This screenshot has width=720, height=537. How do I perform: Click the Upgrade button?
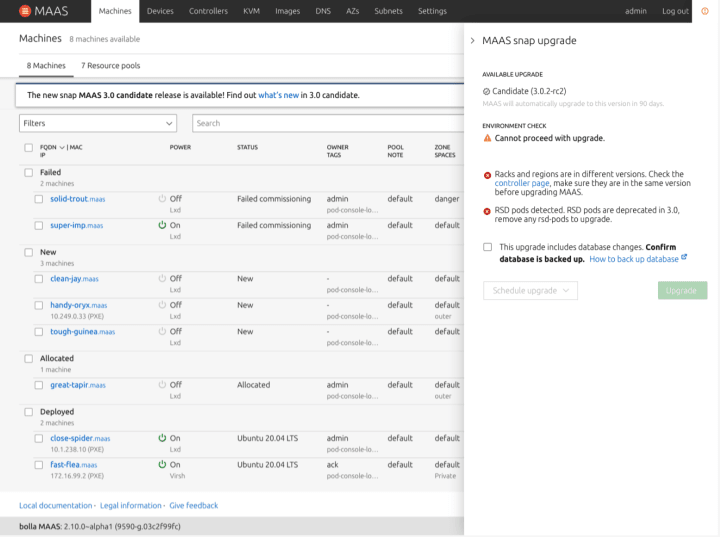[x=682, y=290]
